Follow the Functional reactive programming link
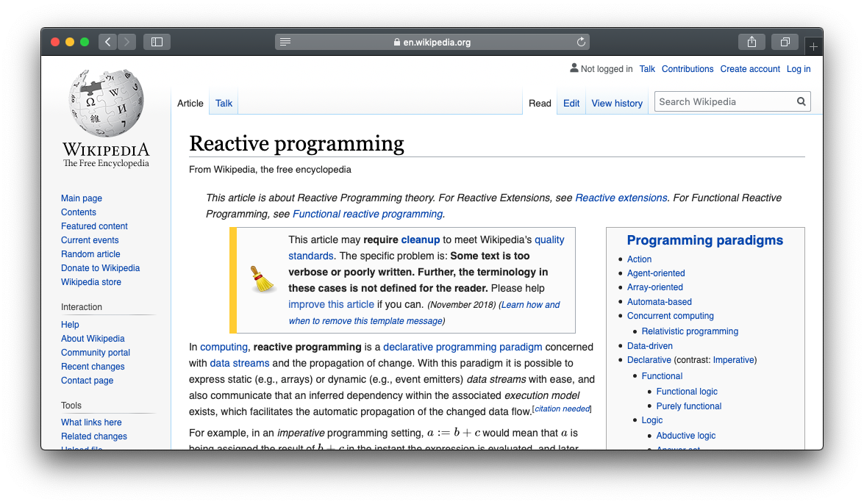This screenshot has width=864, height=504. coord(368,214)
